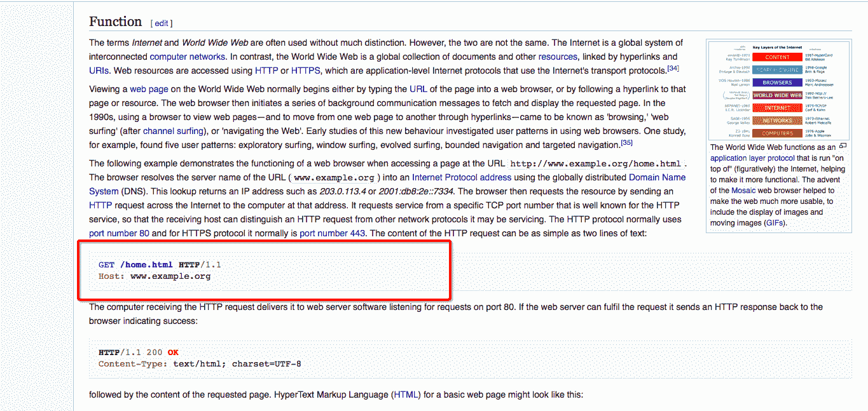
Task: Click the COMPUTERS layer in the diagram
Action: coord(777,133)
